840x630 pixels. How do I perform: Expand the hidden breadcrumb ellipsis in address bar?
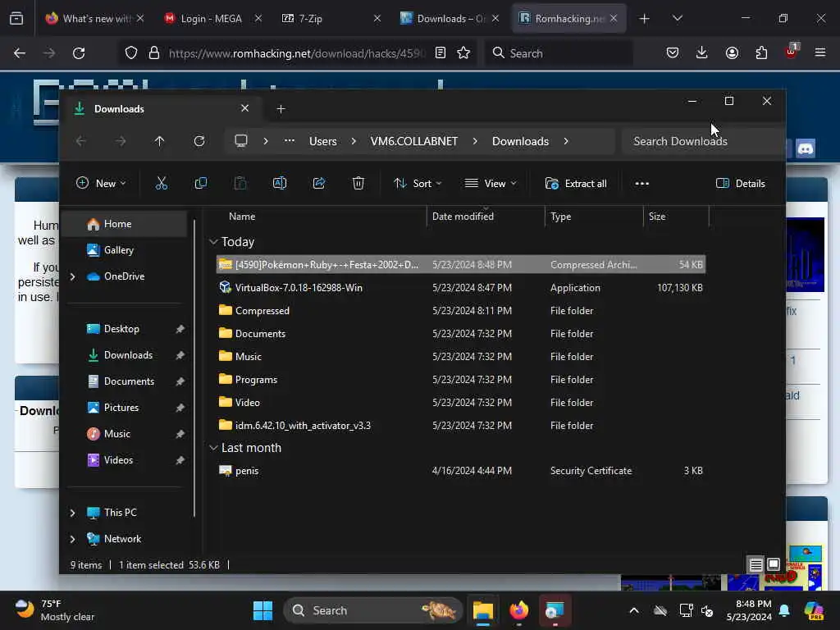pos(290,141)
